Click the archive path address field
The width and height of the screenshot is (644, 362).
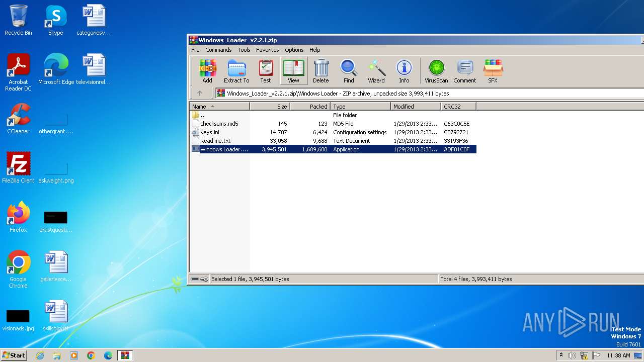click(429, 93)
